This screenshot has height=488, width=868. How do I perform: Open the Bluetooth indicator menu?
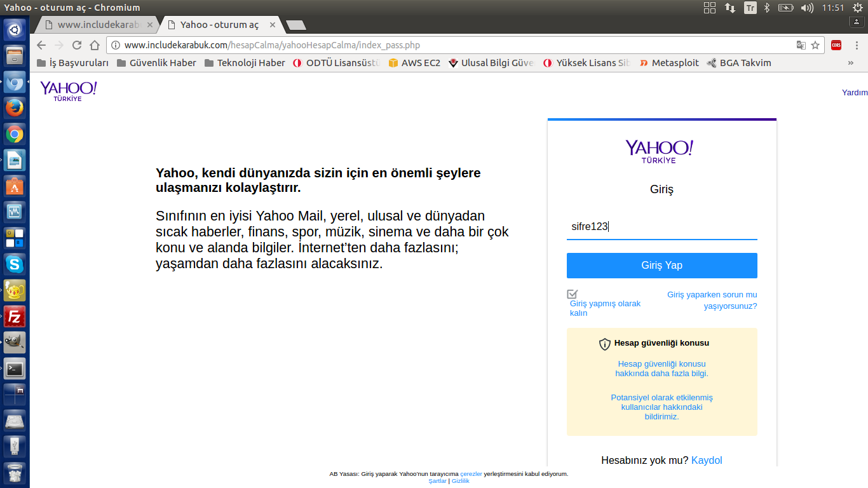coord(767,8)
